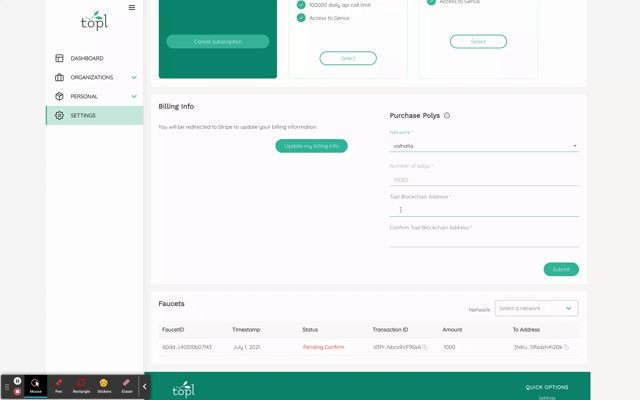Select the plan with 100000 daily api limit
This screenshot has height=400, width=640.
point(348,58)
